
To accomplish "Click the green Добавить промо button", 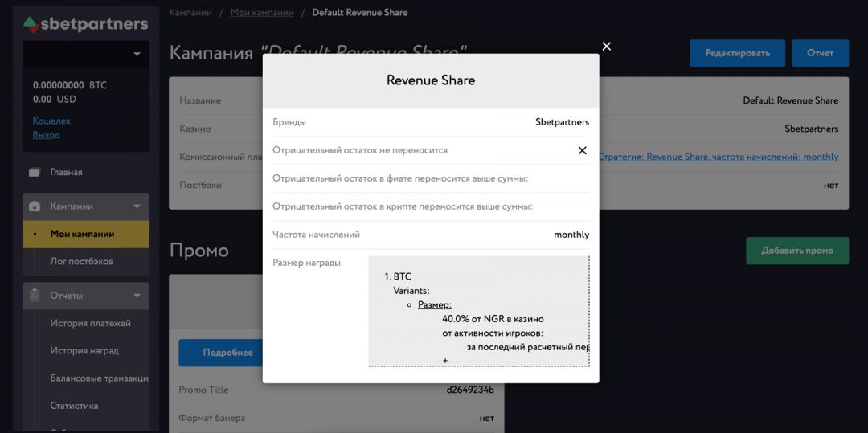I will click(x=796, y=251).
